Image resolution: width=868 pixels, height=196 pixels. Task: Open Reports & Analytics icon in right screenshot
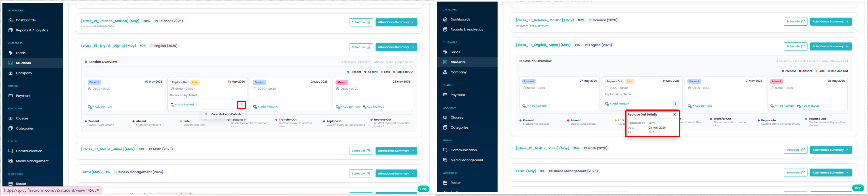click(445, 30)
